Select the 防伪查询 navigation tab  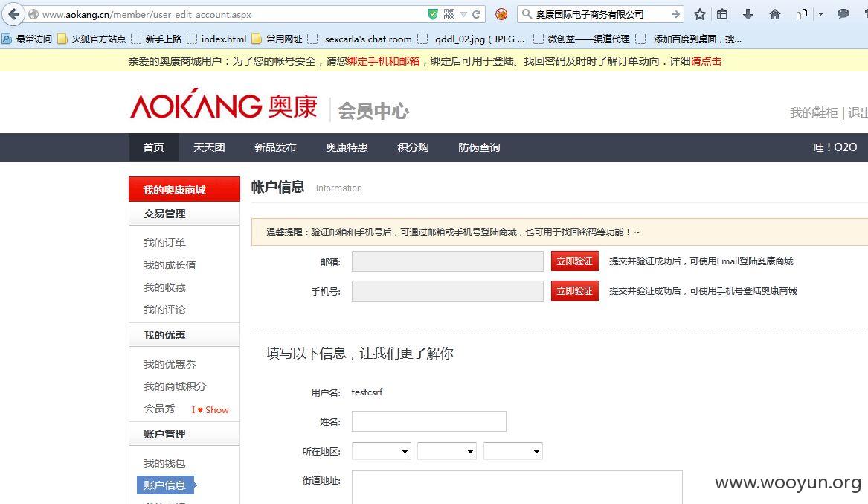point(479,147)
